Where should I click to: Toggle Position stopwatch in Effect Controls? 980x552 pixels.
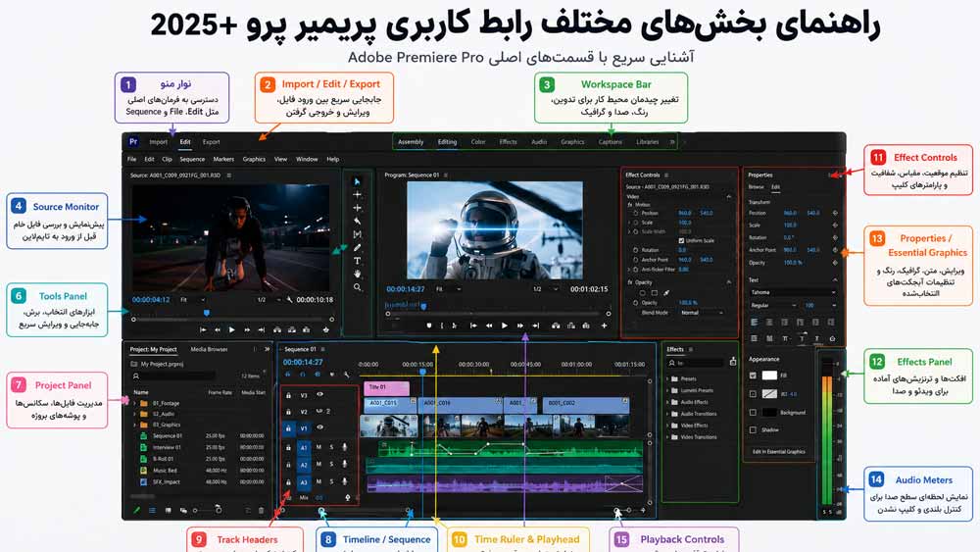click(x=636, y=213)
